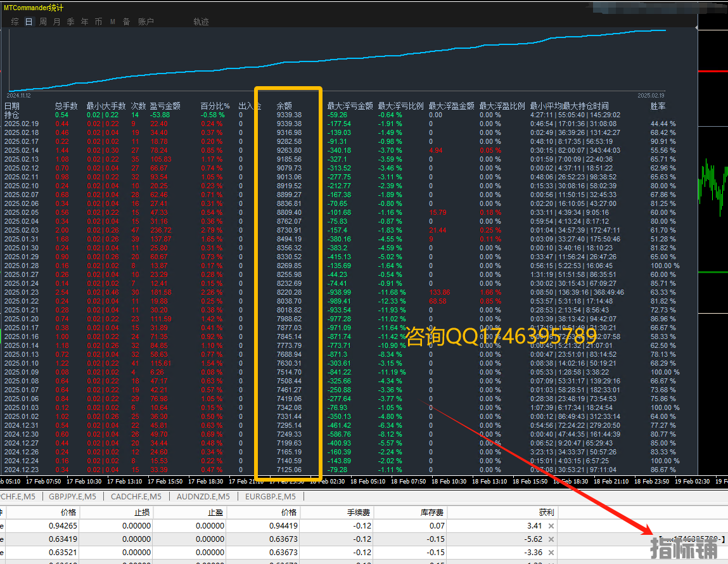Screen dimensions: 728x564
Task: Click the -12.33 % max floating loss ratio
Action: pos(392,301)
